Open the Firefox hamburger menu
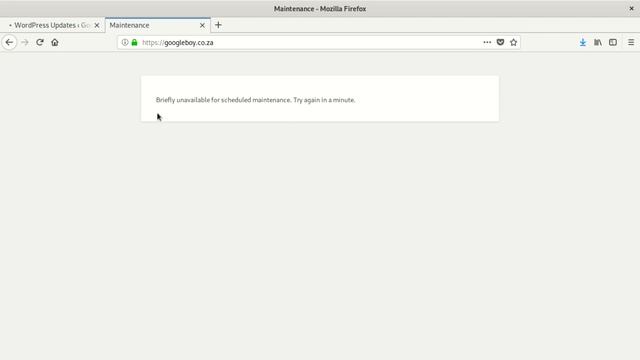The width and height of the screenshot is (640, 360). click(x=631, y=42)
